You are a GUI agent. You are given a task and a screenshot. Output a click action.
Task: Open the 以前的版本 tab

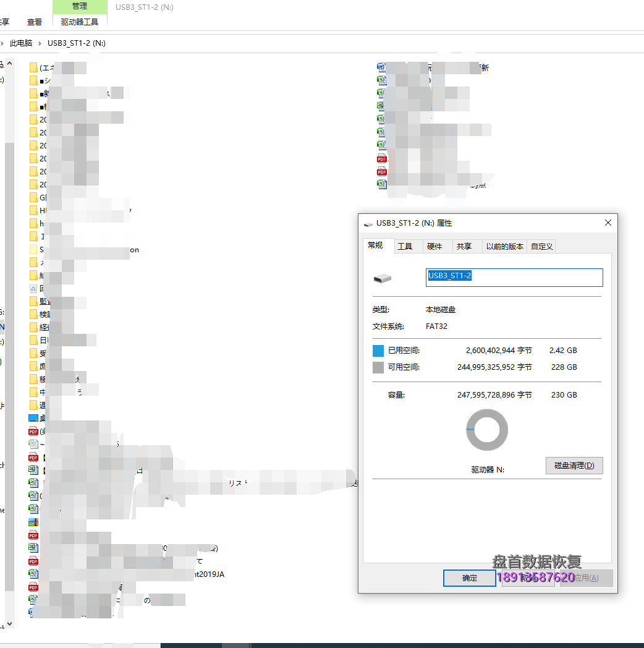(505, 246)
